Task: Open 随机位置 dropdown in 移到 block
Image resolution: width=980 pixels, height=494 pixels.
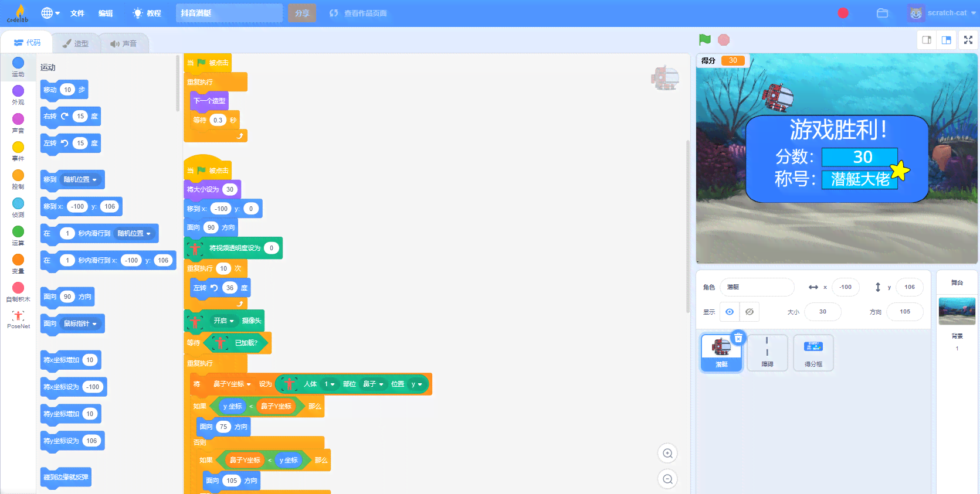Action: (x=80, y=180)
